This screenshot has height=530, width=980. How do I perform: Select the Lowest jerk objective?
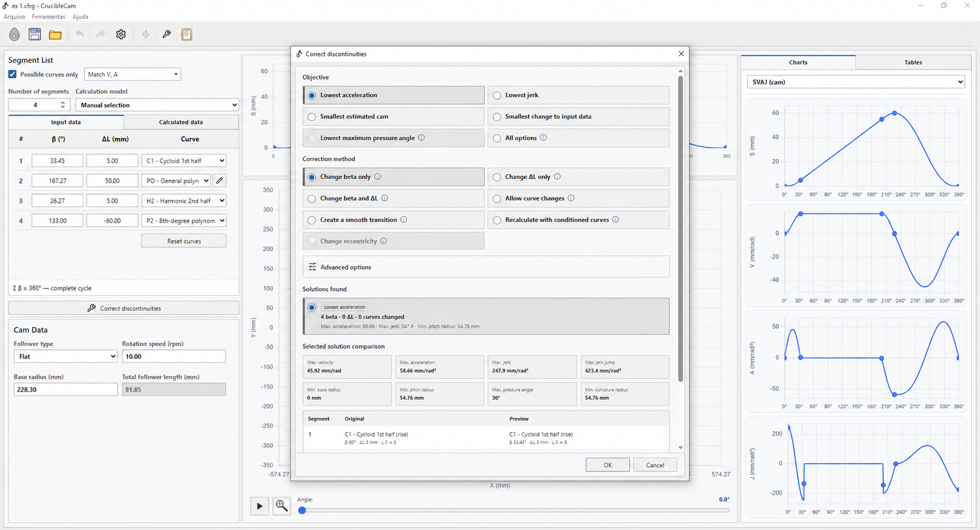click(578, 95)
